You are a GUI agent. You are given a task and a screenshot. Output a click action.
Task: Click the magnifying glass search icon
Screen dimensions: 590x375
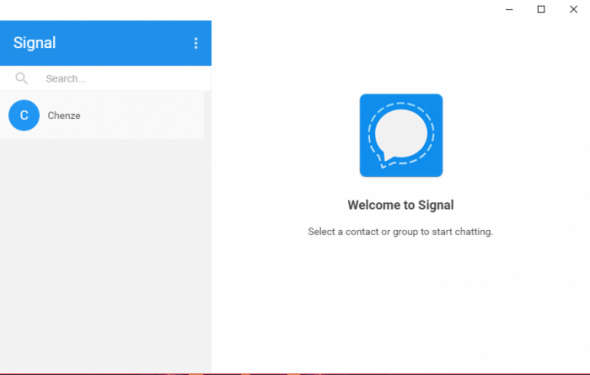point(21,78)
